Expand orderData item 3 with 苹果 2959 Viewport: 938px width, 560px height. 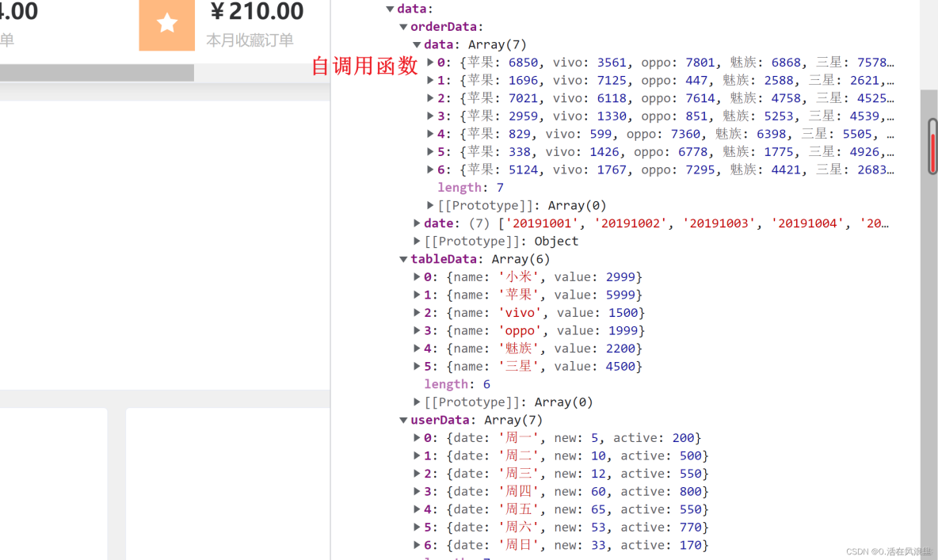[x=429, y=116]
